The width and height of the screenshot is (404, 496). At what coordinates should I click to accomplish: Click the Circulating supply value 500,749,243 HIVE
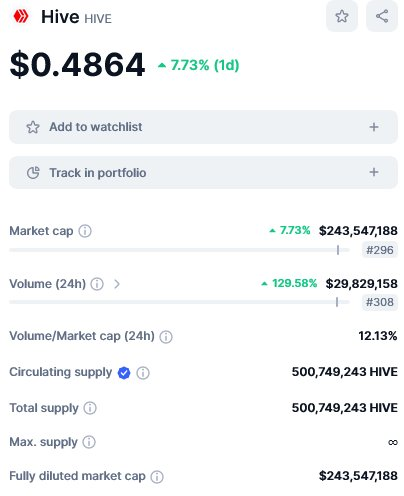(345, 372)
